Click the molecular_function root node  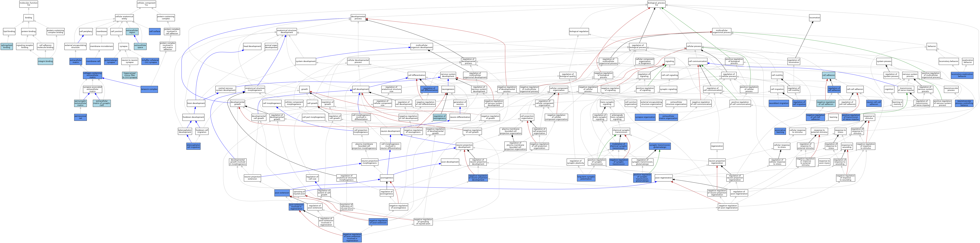click(29, 4)
